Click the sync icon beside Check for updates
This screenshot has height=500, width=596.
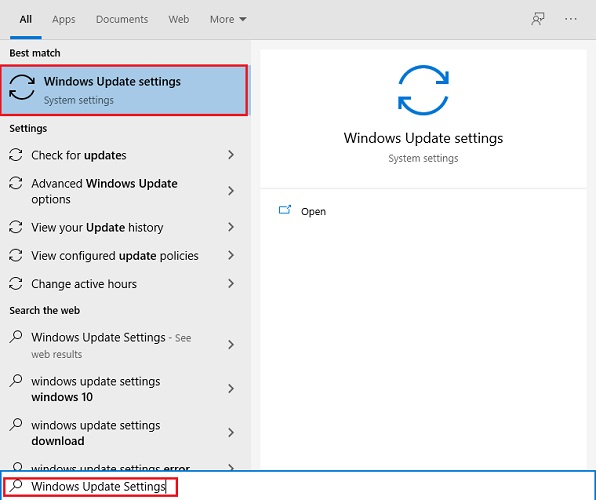tap(16, 155)
